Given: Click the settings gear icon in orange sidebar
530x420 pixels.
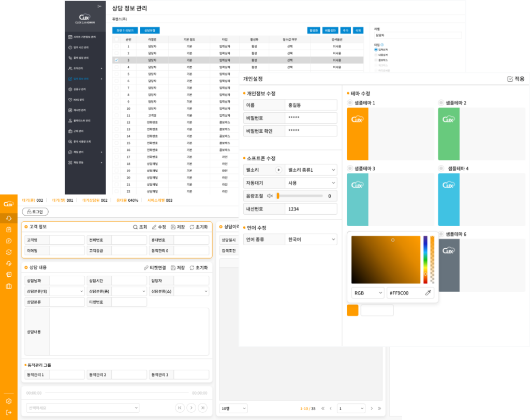Looking at the screenshot, I should (9, 401).
